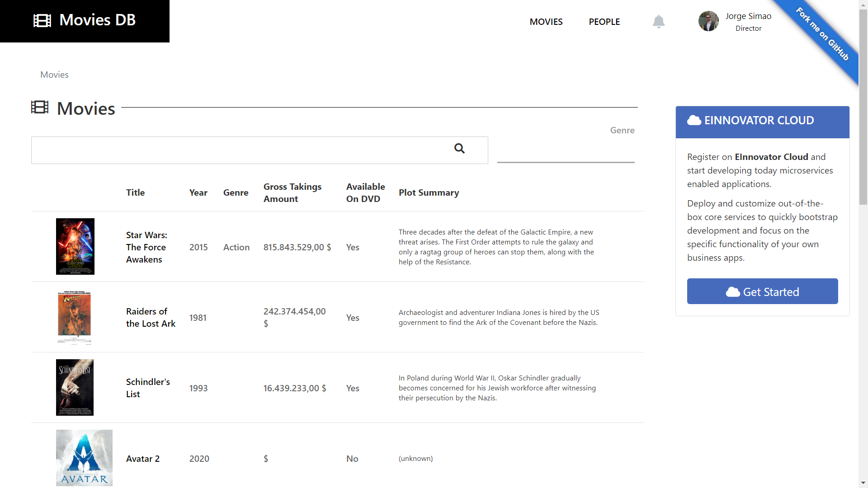Click year 1981 cell
The height and width of the screenshot is (488, 868).
[198, 318]
